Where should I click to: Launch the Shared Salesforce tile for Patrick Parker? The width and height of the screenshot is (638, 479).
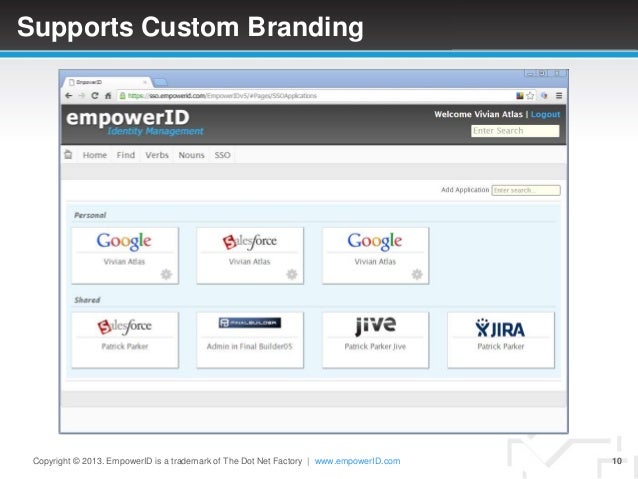(x=125, y=340)
